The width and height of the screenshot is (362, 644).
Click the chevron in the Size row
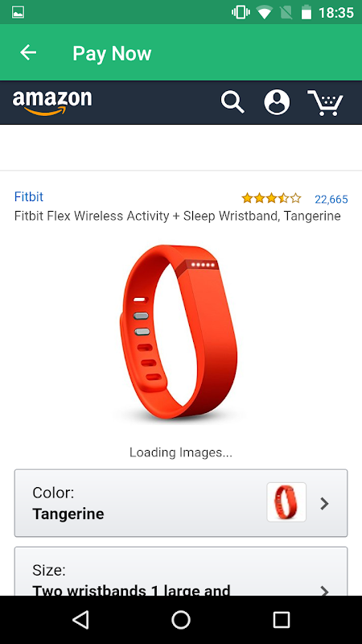point(325,591)
